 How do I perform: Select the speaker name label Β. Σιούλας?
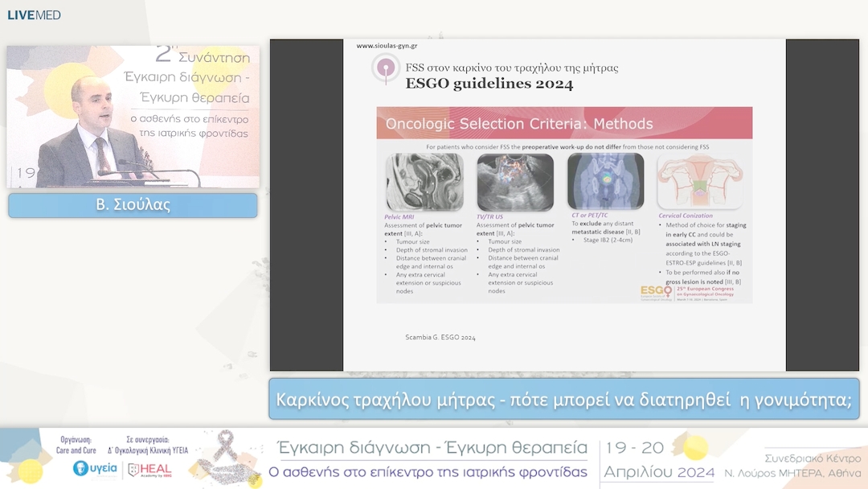point(133,205)
